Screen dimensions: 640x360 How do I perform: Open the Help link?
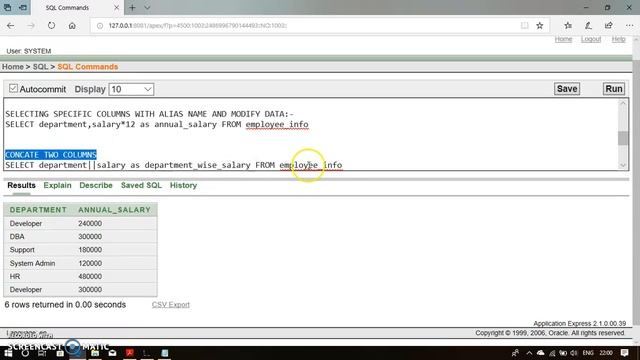(x=618, y=39)
